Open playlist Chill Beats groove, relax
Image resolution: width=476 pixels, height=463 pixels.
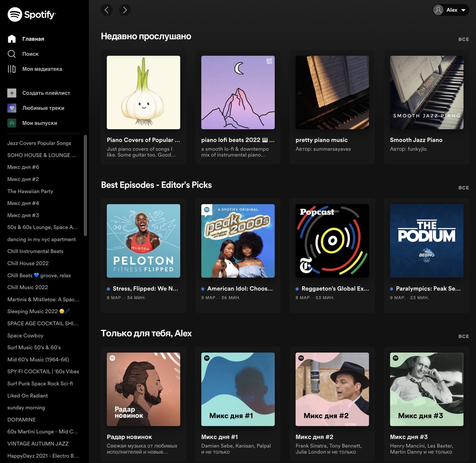(39, 275)
